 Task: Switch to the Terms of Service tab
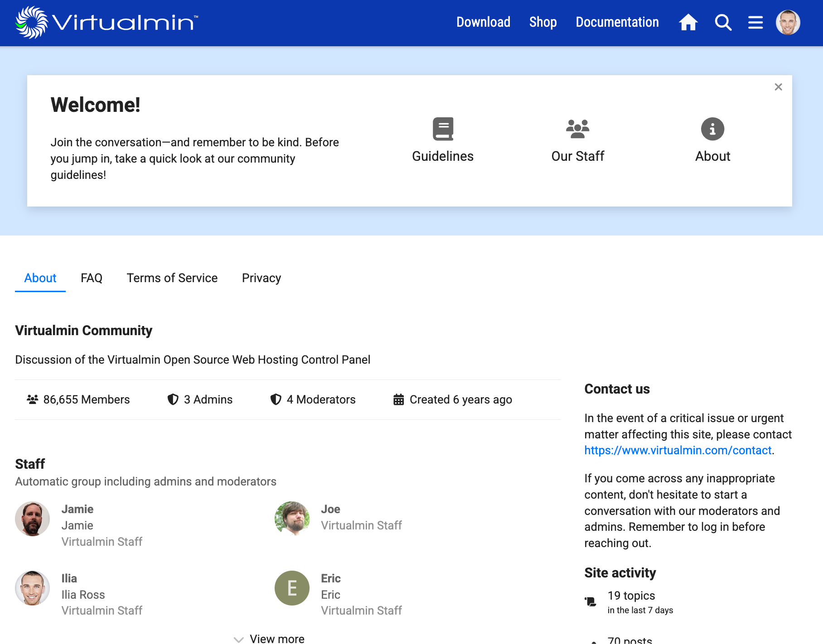click(x=172, y=278)
